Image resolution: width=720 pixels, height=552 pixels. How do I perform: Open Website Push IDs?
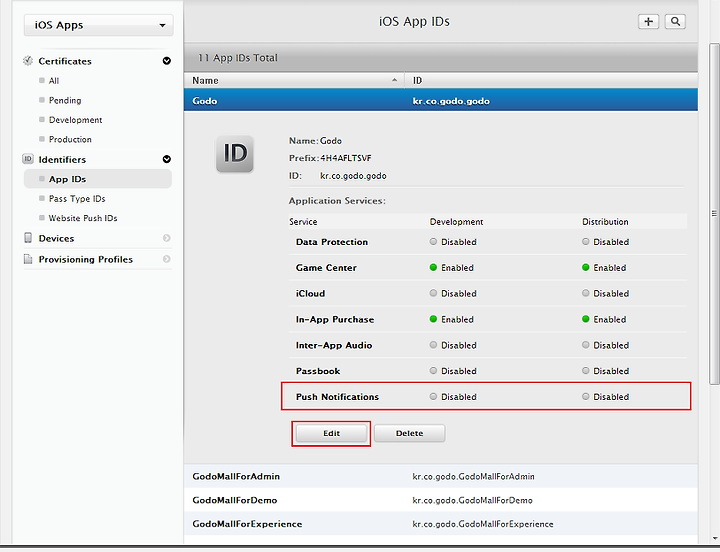pyautogui.click(x=83, y=218)
